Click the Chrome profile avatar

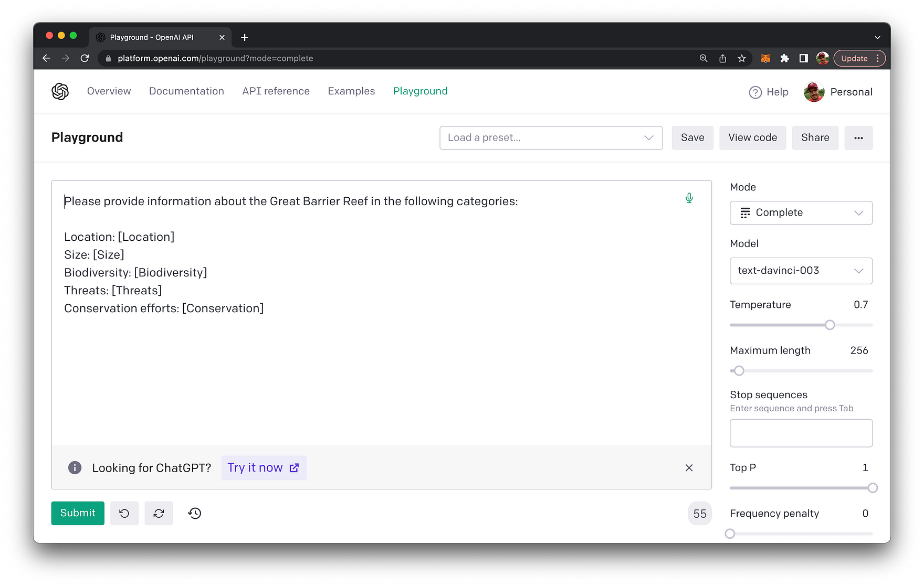(823, 58)
